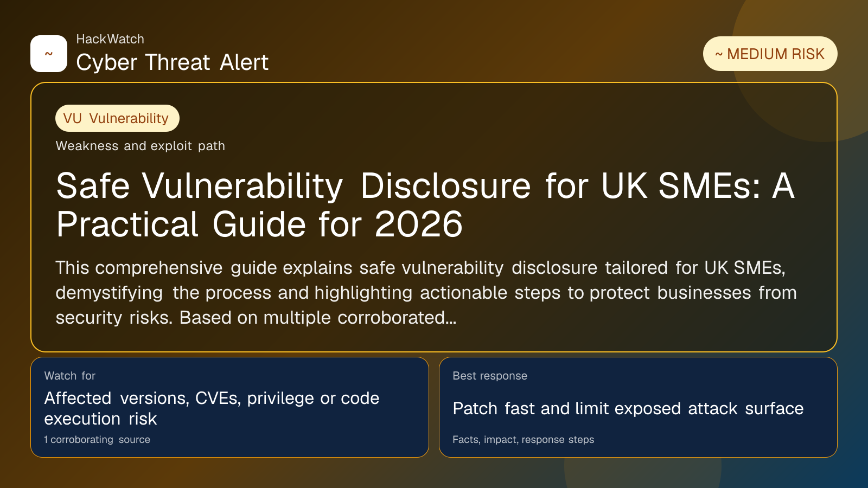Click the HackWatch tilde logo icon

pos(49,54)
